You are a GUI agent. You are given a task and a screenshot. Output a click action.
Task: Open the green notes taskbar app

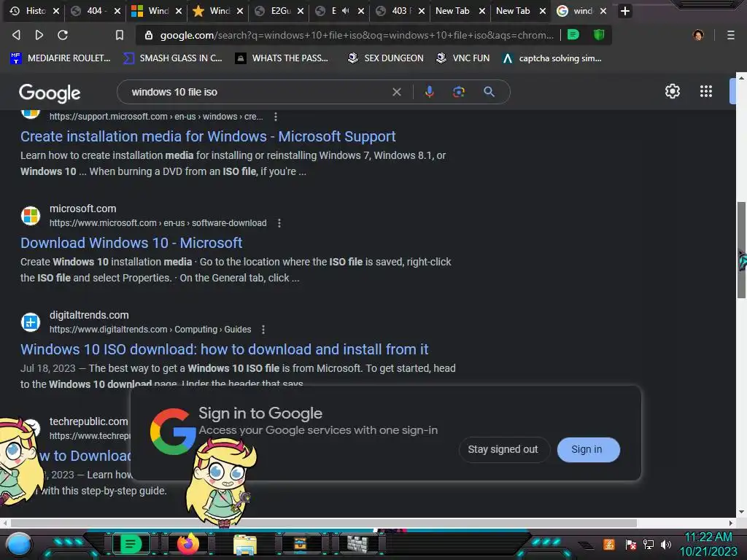click(131, 544)
